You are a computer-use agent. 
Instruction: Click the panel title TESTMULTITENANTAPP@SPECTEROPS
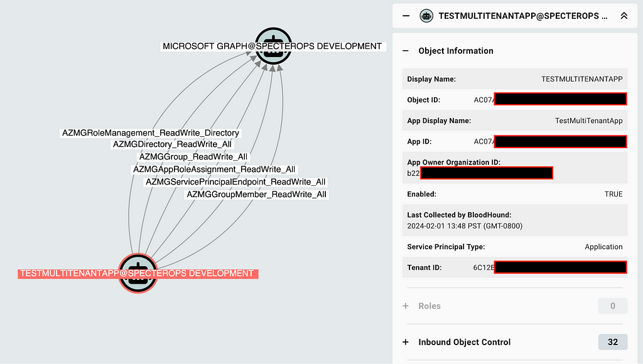tap(523, 16)
